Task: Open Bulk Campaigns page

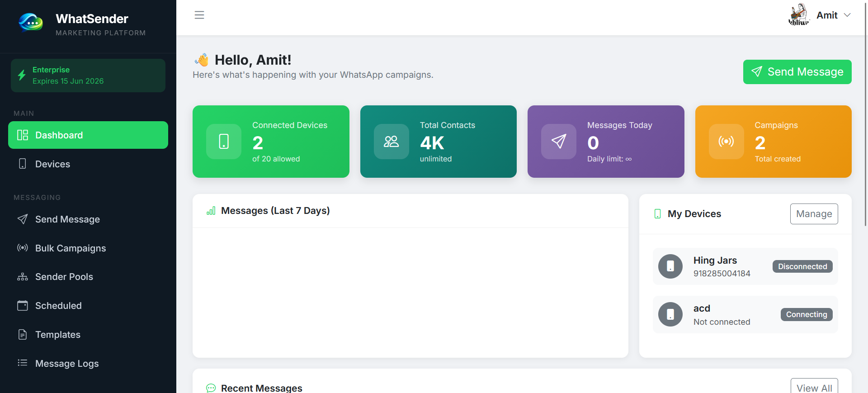Action: [88, 248]
